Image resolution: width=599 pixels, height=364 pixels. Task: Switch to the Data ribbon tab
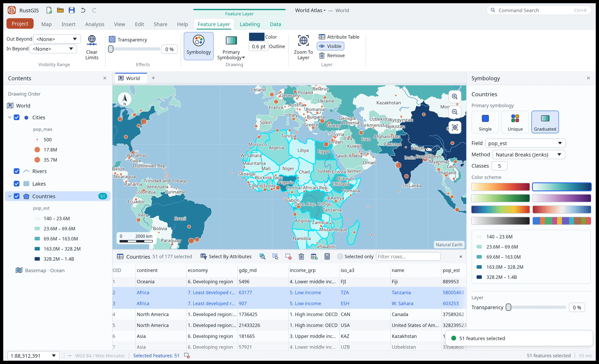point(275,24)
